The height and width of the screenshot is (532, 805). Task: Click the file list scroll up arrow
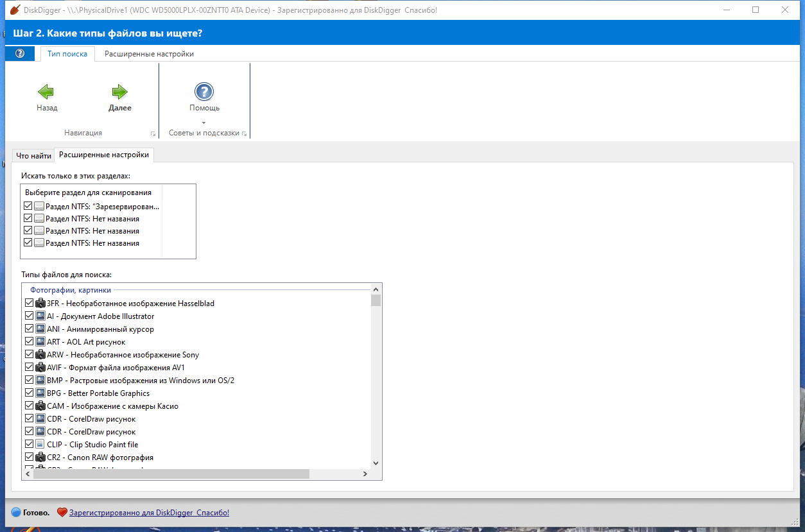coord(376,289)
